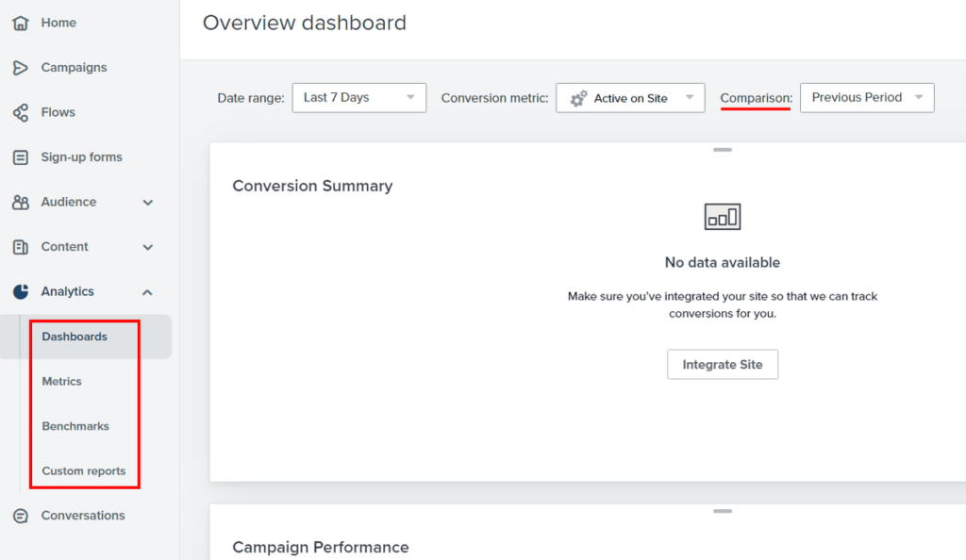The height and width of the screenshot is (560, 966).
Task: Go to Benchmarks in the sidebar
Action: click(75, 426)
